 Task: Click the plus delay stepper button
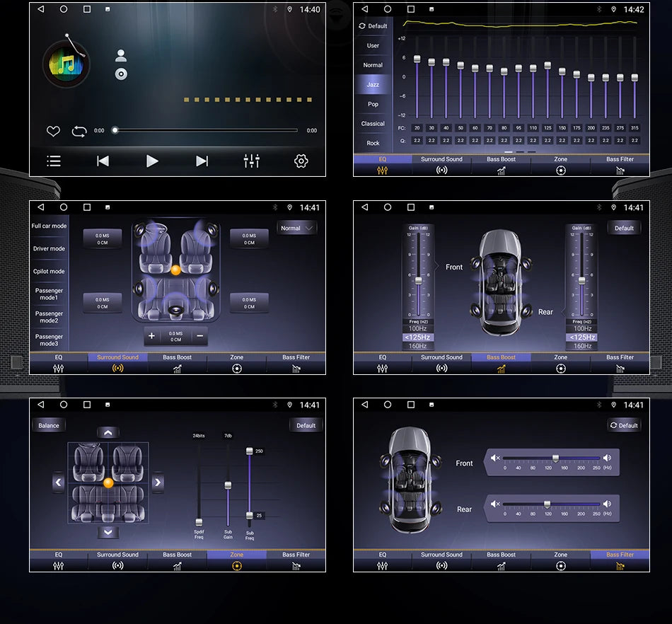click(151, 336)
